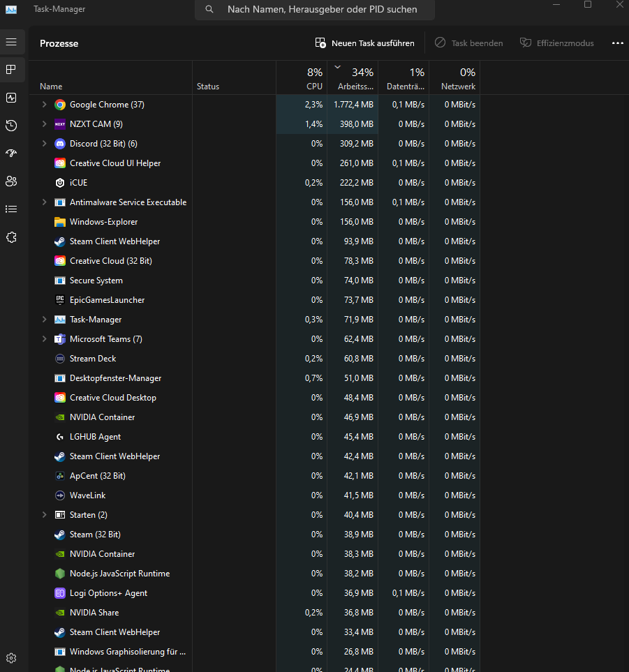Open the details list sidebar icon
The image size is (629, 672).
tap(11, 209)
